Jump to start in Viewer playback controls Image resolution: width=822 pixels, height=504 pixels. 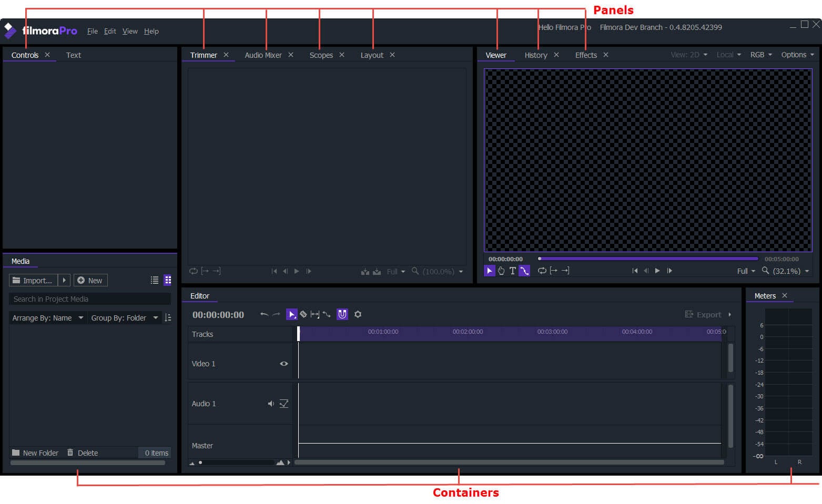point(635,271)
